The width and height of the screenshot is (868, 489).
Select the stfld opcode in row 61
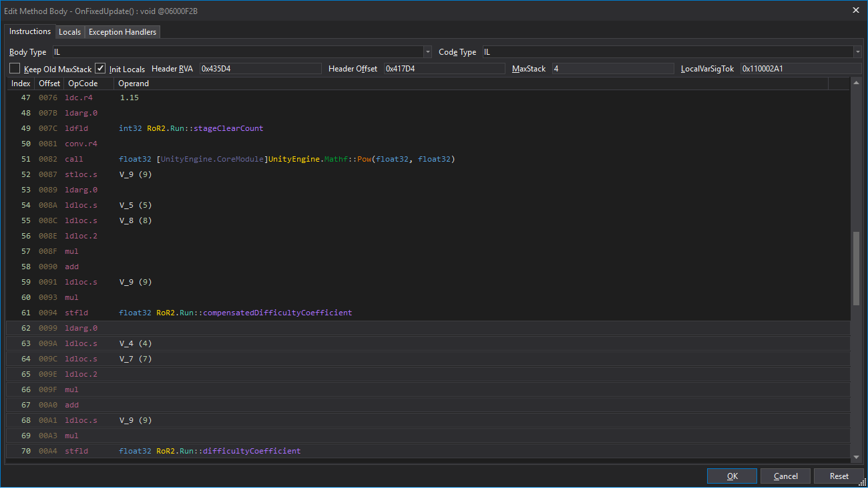click(76, 313)
